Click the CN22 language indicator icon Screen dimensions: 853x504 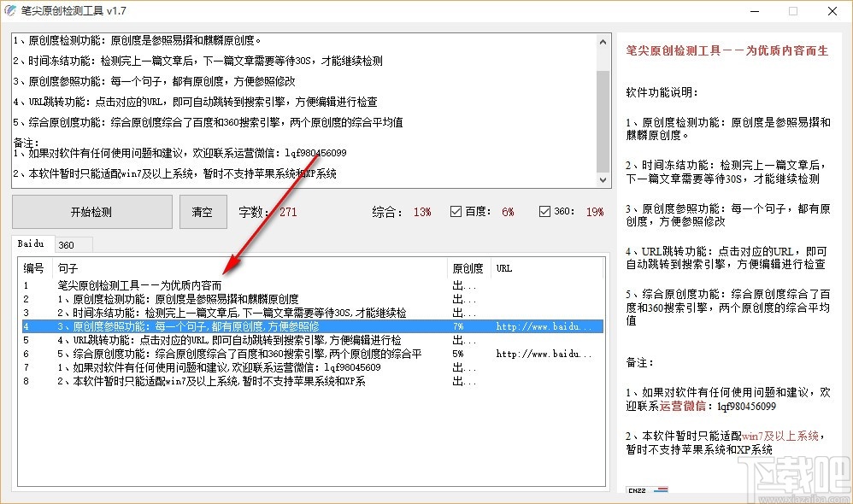tap(647, 489)
